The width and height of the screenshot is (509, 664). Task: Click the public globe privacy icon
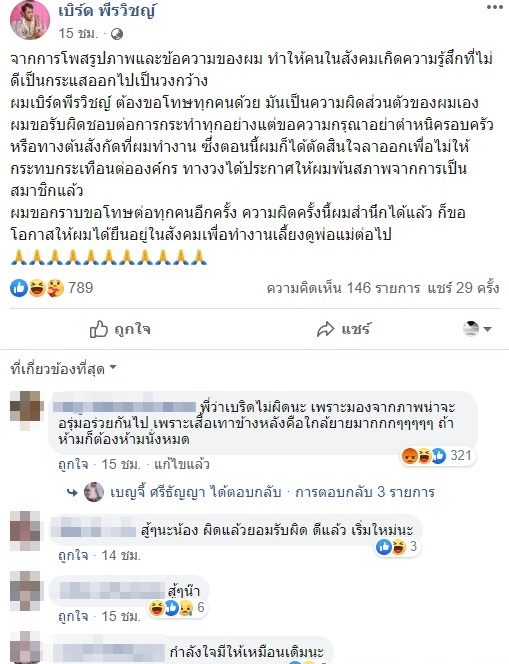coord(117,34)
